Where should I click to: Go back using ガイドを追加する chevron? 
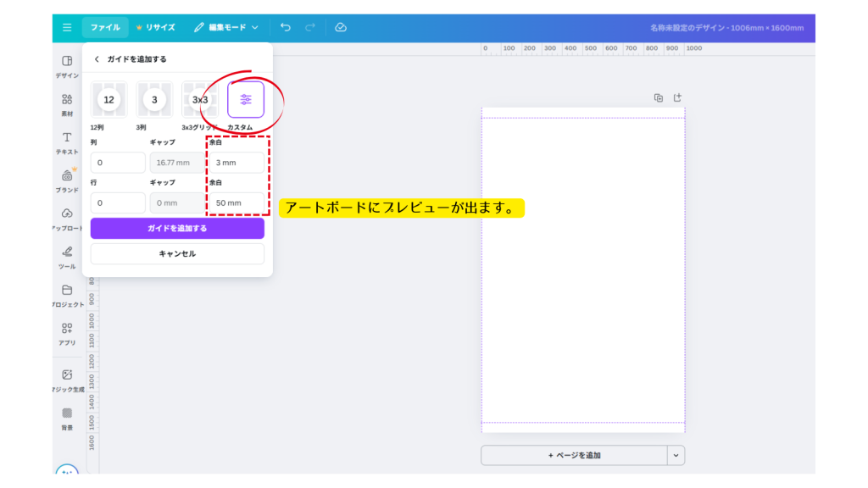[97, 59]
